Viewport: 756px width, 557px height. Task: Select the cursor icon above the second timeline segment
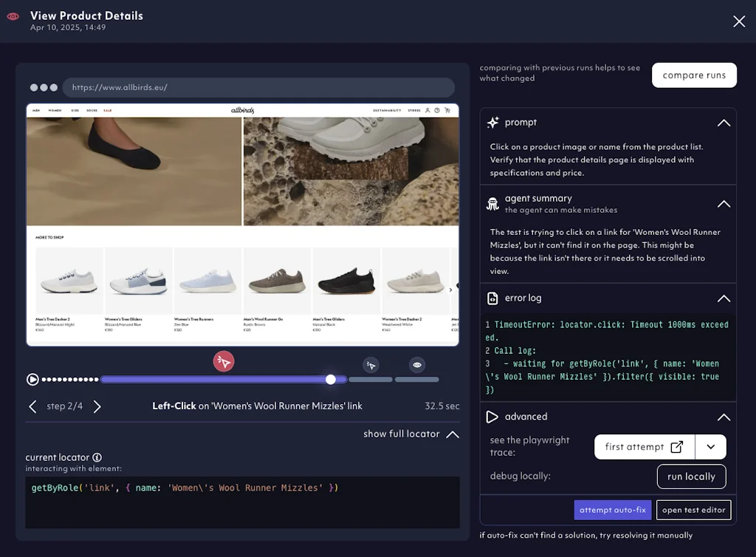tap(371, 365)
